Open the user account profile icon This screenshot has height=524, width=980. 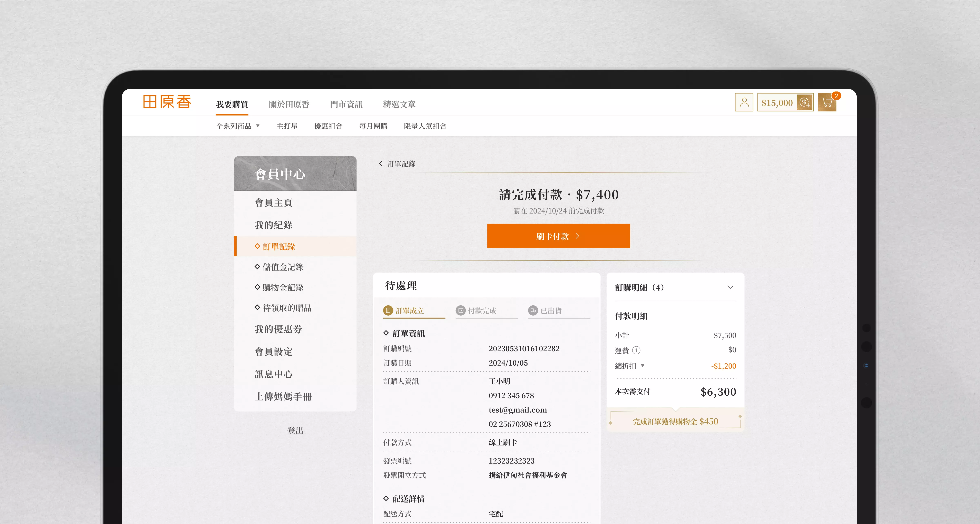click(744, 103)
